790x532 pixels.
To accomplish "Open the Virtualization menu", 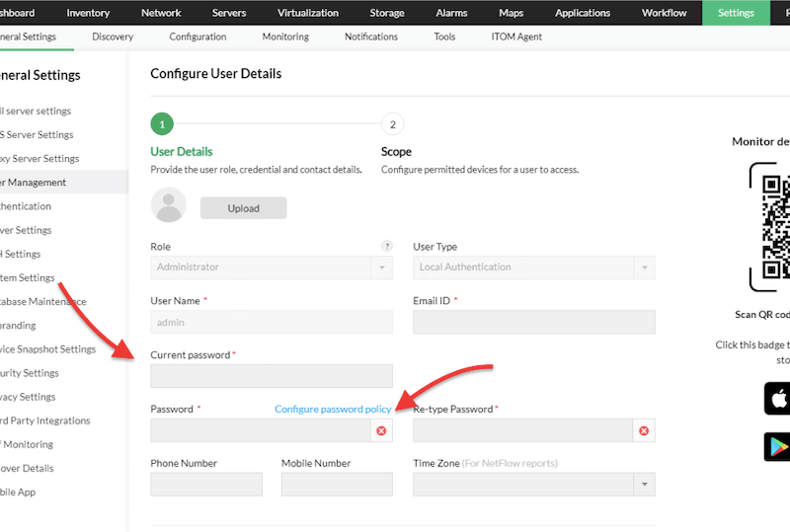I will coord(308,13).
